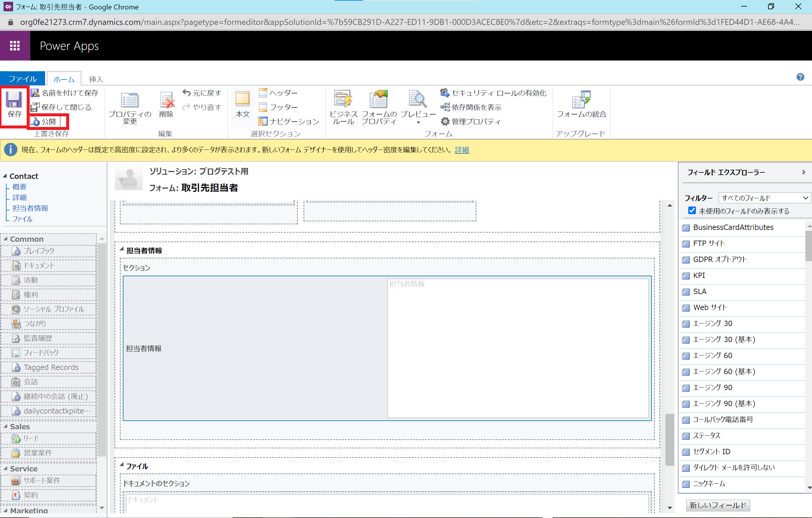812x518 pixels.
Task: Click the 営業案件 navigation item
Action: 49,453
